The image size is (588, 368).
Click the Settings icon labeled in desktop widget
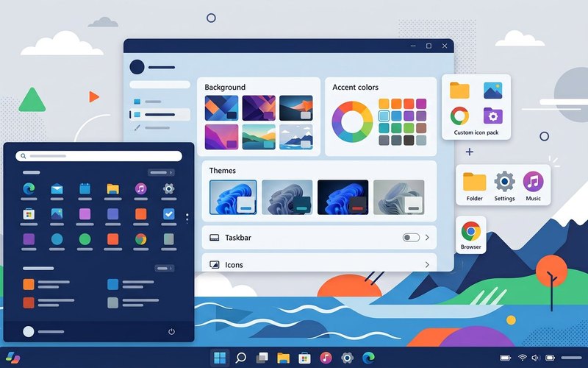click(504, 181)
